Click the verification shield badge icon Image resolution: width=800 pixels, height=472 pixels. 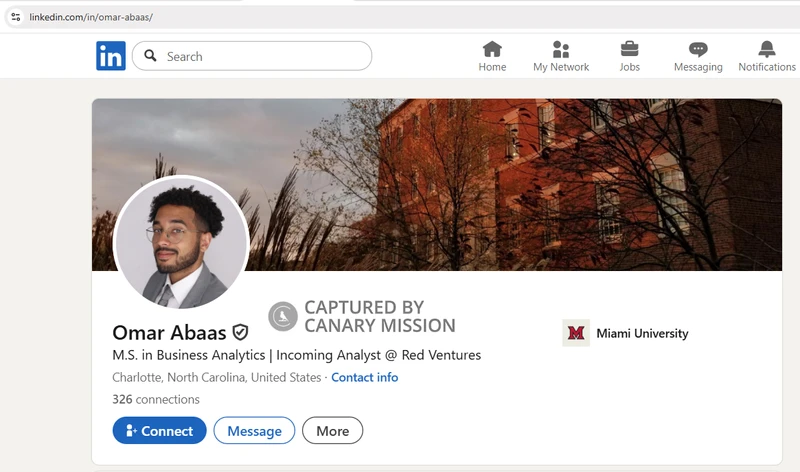click(240, 332)
